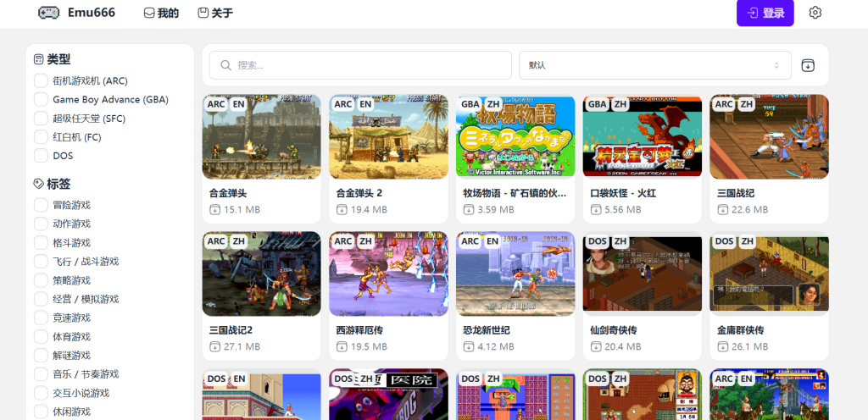Click the 口袋妖怪 - 火红 title text
Screen dimensions: 868x420
[x=623, y=193]
